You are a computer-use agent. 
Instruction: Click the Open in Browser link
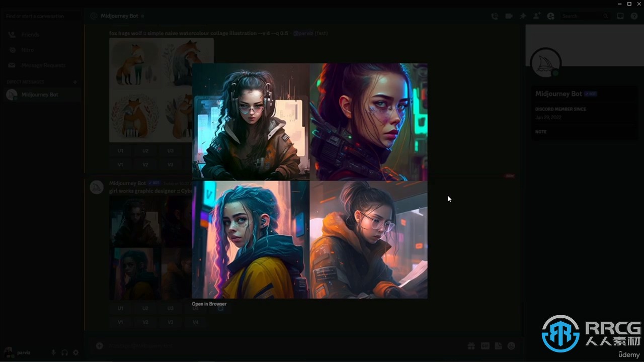click(209, 304)
